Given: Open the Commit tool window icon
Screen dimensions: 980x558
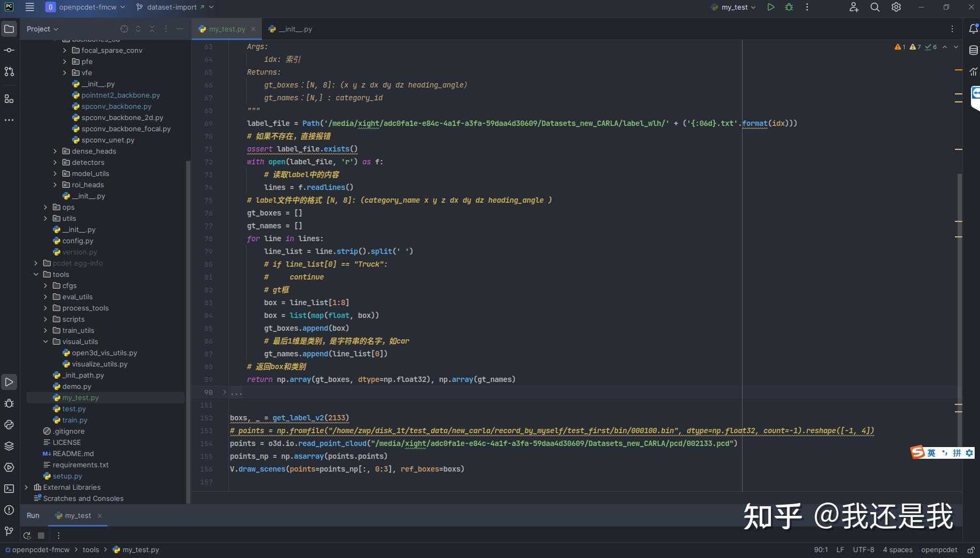Looking at the screenshot, I should 9,50.
